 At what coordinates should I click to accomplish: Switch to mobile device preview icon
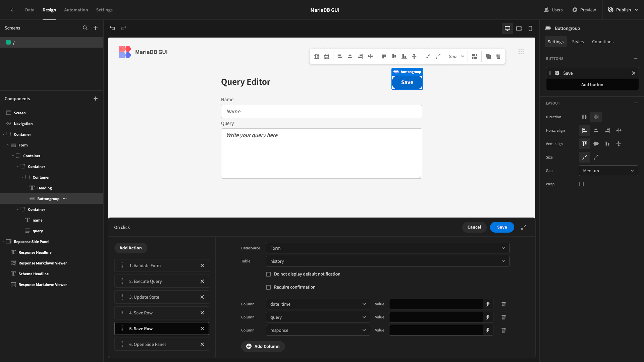pyautogui.click(x=530, y=28)
